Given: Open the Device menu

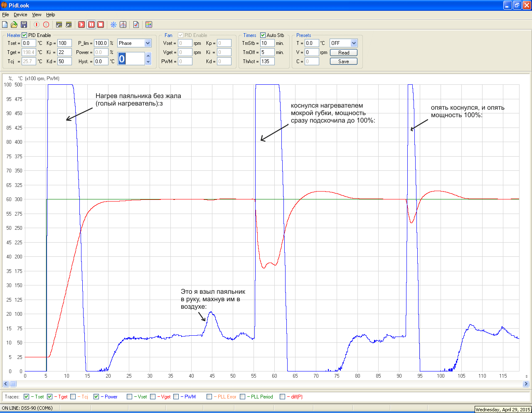Looking at the screenshot, I should [20, 15].
